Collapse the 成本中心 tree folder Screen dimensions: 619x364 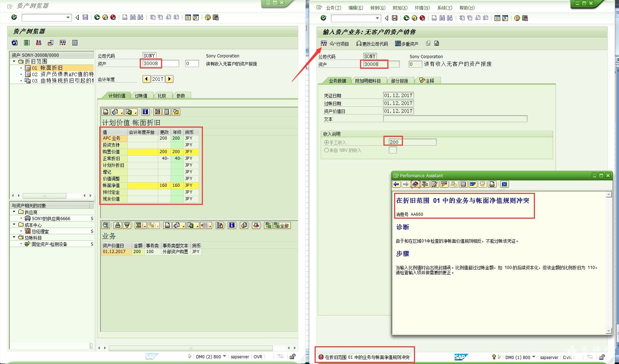tap(14, 225)
